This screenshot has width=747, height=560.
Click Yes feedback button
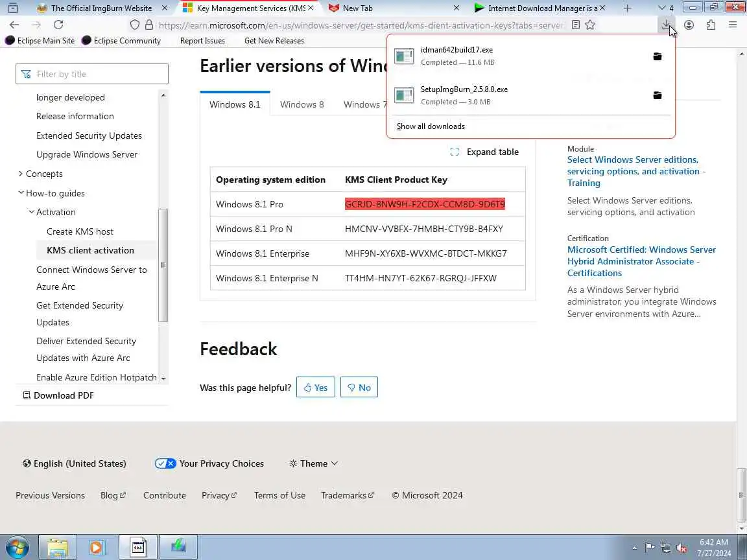(315, 387)
